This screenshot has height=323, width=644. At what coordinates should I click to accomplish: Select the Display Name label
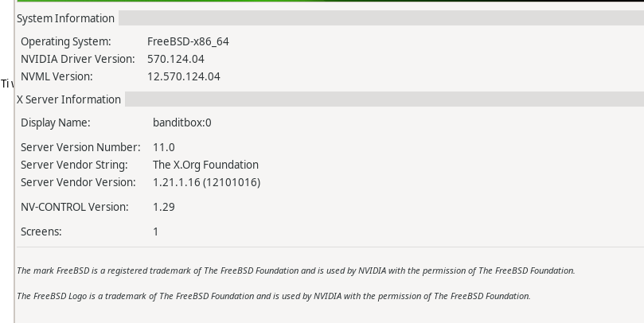55,123
